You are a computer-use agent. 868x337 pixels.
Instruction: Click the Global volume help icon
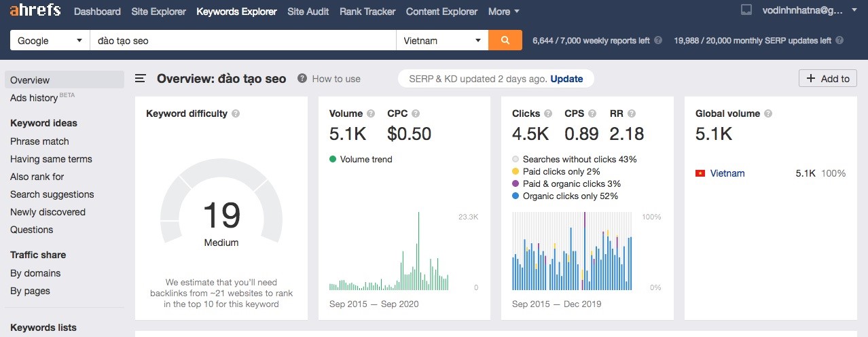(768, 114)
